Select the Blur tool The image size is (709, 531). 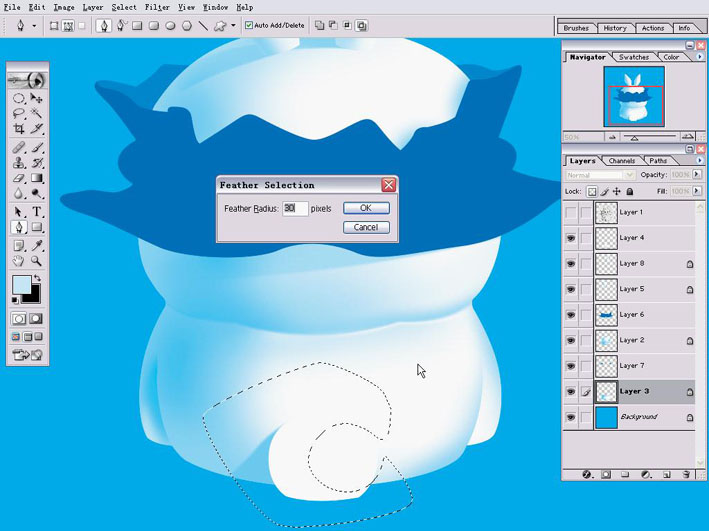(19, 194)
